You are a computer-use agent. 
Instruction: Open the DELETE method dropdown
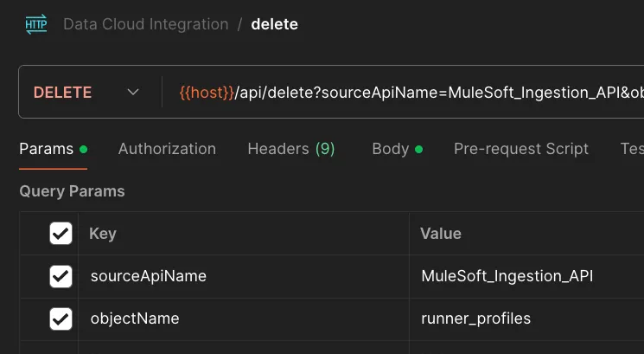point(87,92)
